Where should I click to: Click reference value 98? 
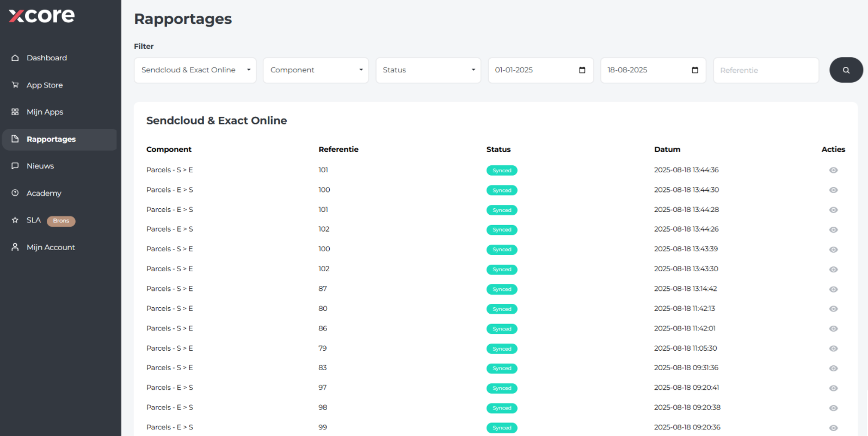pyautogui.click(x=323, y=407)
